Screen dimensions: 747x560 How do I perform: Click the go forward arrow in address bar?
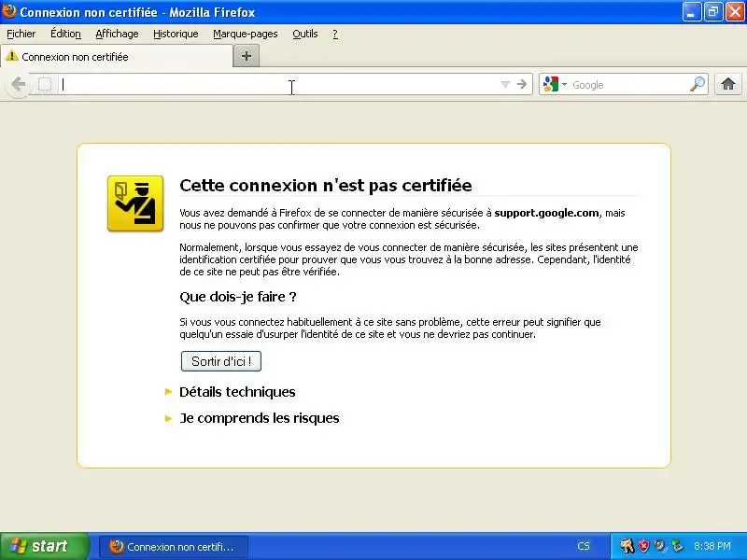[522, 84]
